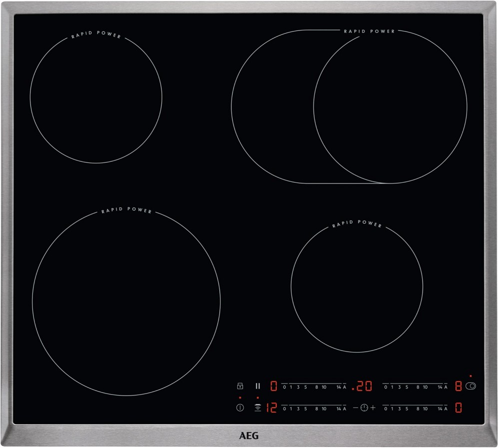Set bottom-right slider to level 0
Screen dimensions: 499x448
pos(386,409)
